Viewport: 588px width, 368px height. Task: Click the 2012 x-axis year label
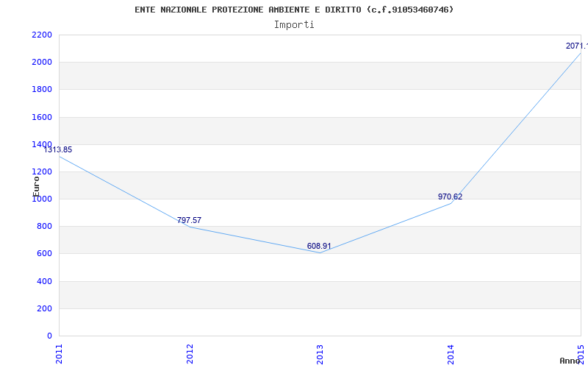190,353
